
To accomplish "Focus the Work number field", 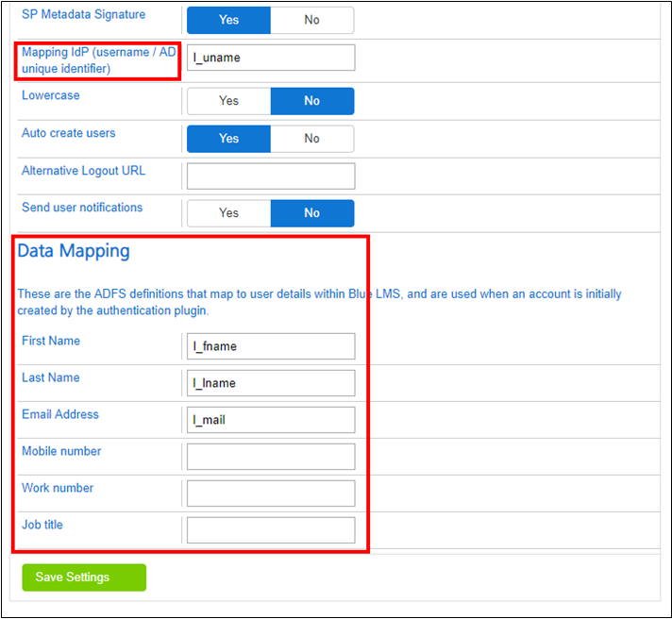I will tap(271, 494).
